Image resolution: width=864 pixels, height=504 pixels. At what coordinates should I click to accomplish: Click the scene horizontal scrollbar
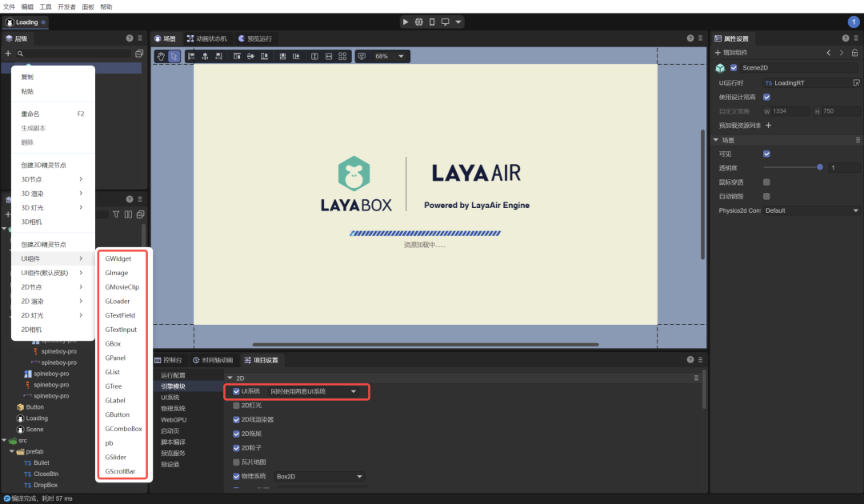[x=426, y=345]
